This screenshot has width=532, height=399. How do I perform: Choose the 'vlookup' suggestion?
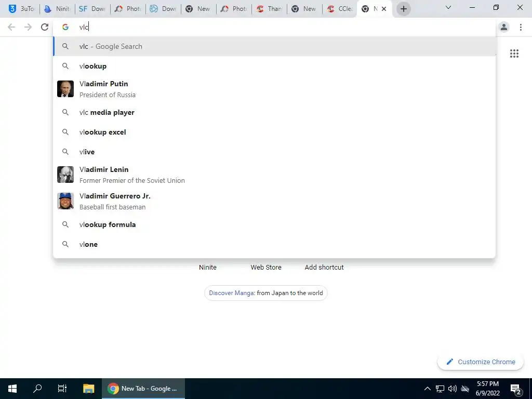(x=274, y=66)
